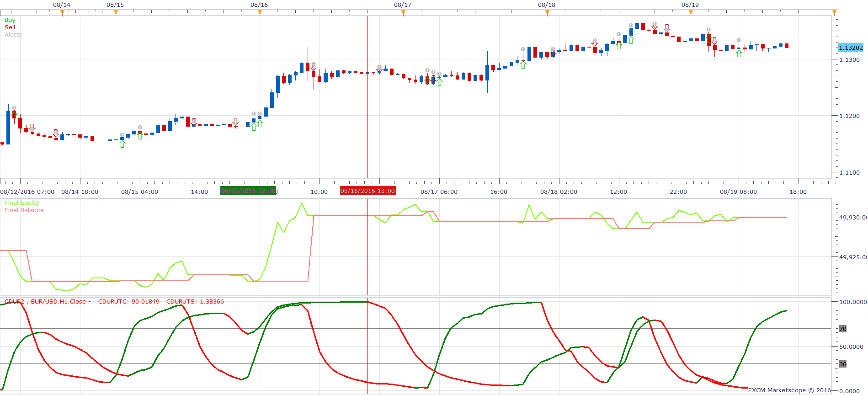Click the red 08/16/2016 18:00 time label
Screen dimensions: 868x395
tap(368, 191)
